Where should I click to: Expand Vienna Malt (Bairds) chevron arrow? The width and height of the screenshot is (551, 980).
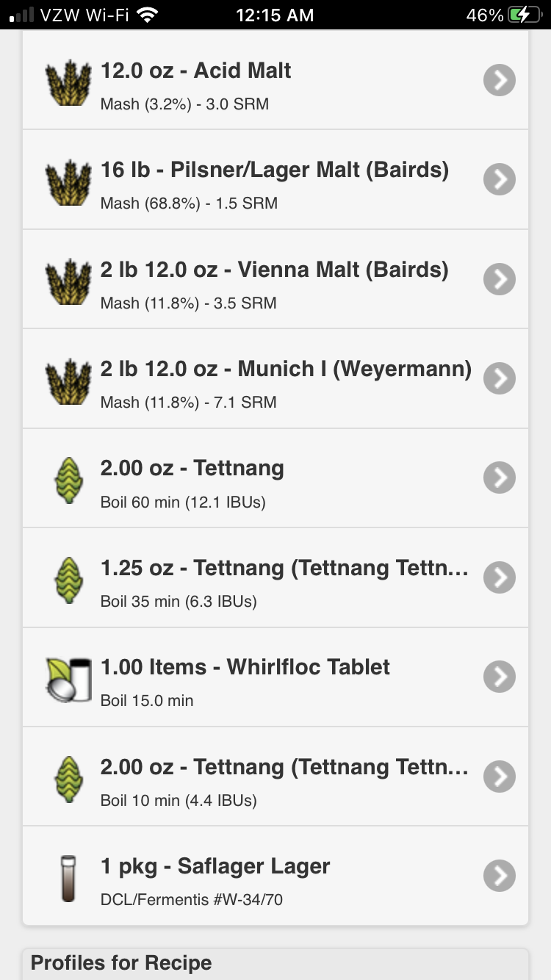(500, 279)
